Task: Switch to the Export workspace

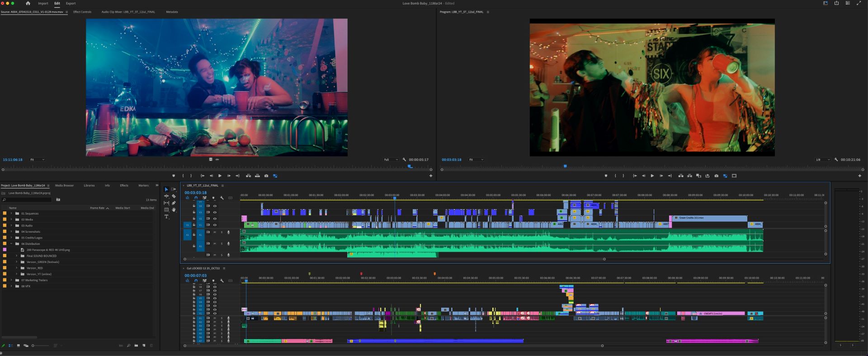Action: (71, 3)
